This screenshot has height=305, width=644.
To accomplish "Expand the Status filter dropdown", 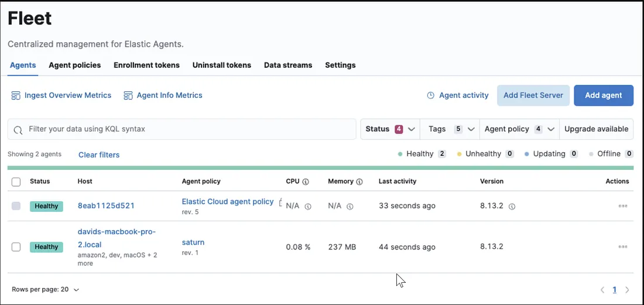I will coord(390,129).
